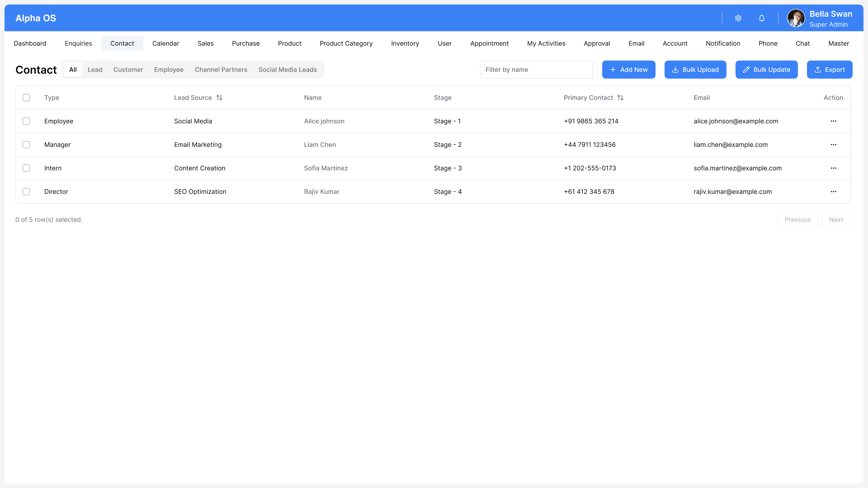Filter contacts by Customer tab
The image size is (868, 488).
click(128, 70)
